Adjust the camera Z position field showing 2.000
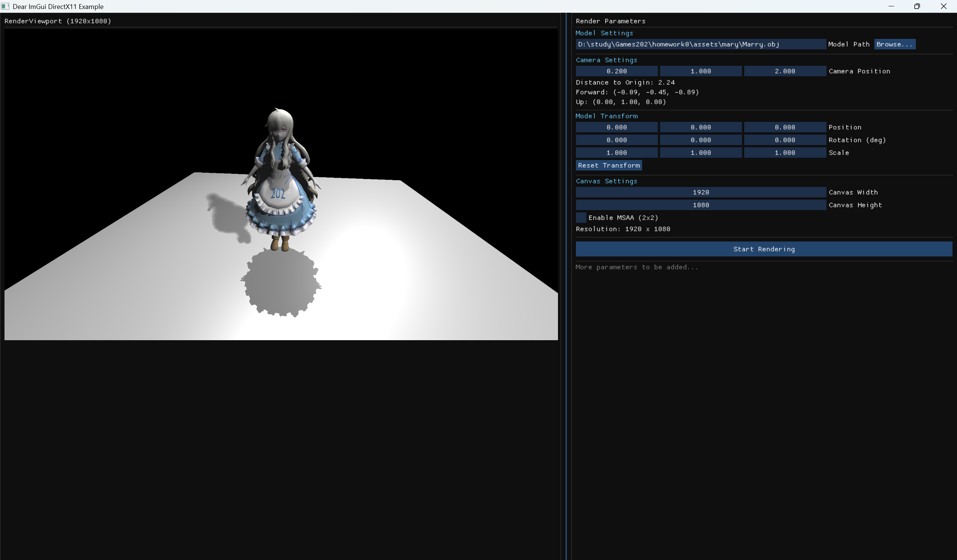Screen dimensions: 957x560 tap(785, 71)
